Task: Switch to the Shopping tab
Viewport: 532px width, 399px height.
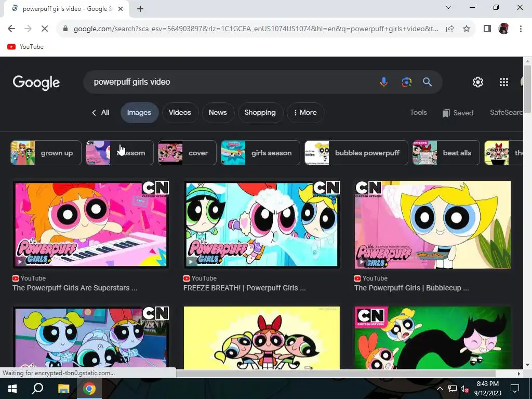Action: point(260,113)
